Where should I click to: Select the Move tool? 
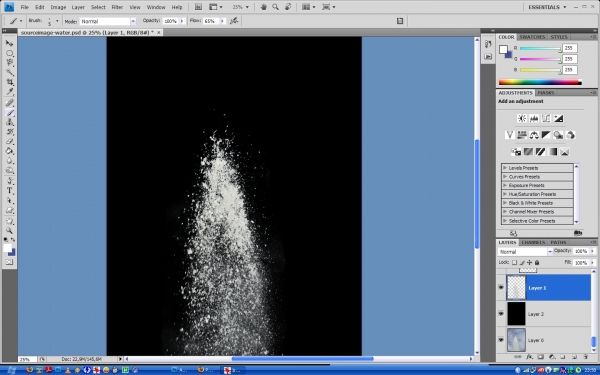[x=10, y=43]
